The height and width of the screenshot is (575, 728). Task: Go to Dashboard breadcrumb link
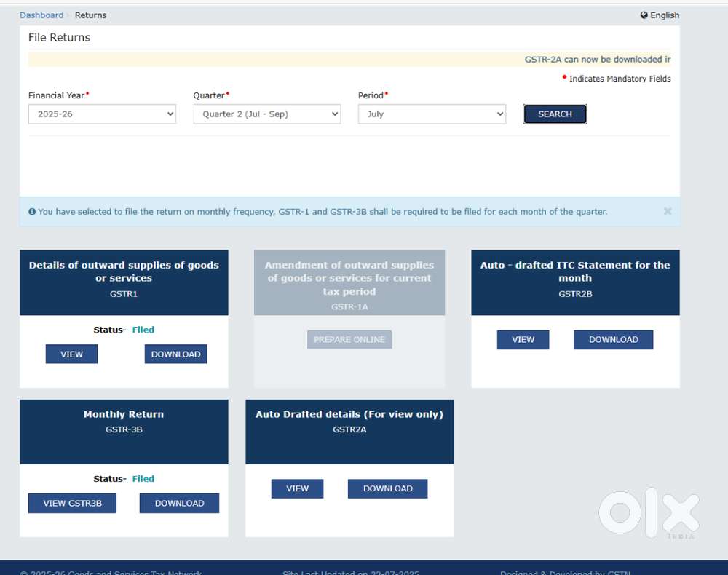[41, 15]
